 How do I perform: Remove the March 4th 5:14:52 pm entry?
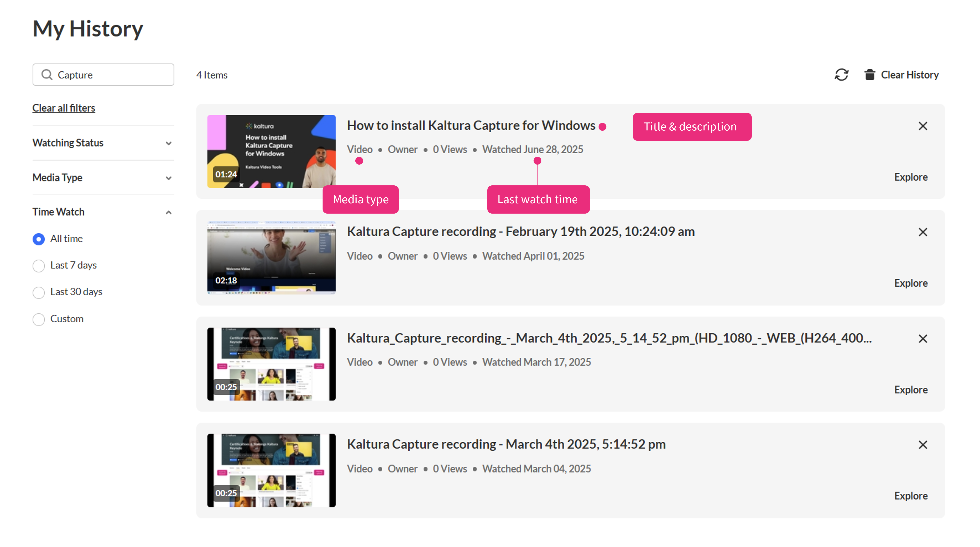(x=923, y=444)
